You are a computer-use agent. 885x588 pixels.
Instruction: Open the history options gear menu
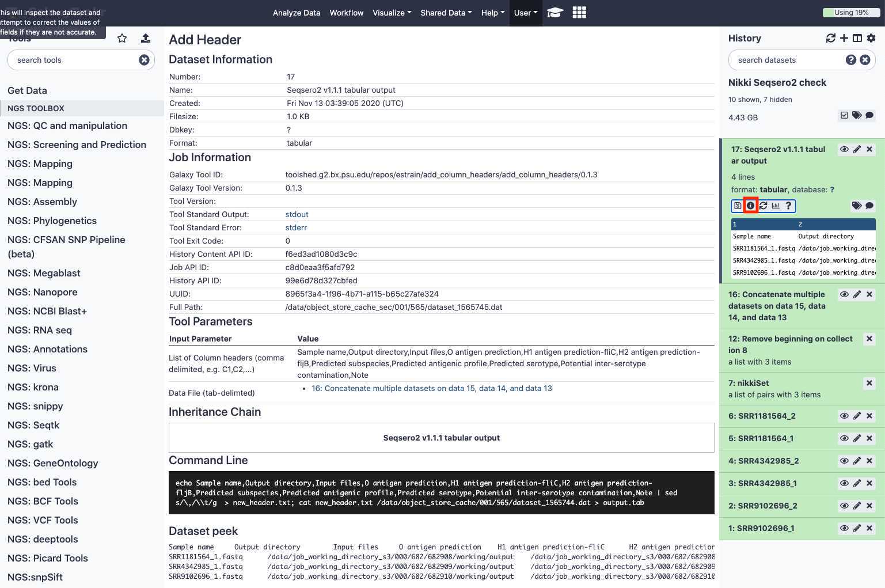click(871, 38)
